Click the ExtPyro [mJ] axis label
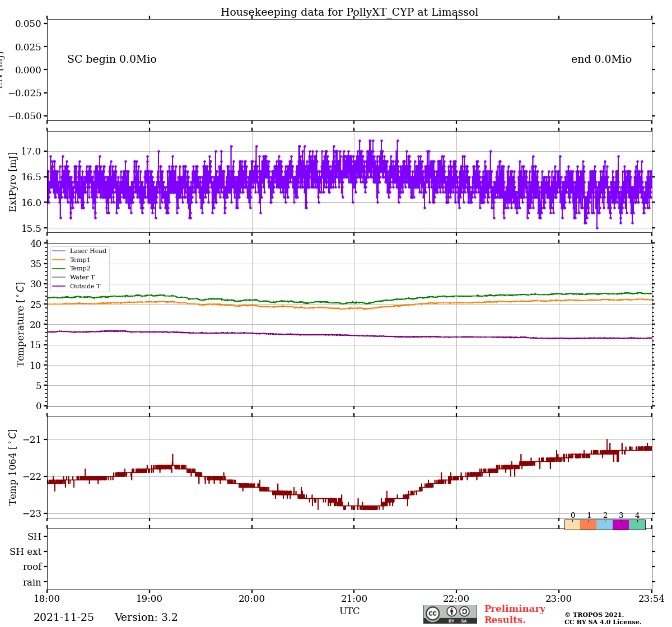The width and height of the screenshot is (672, 627). click(13, 182)
